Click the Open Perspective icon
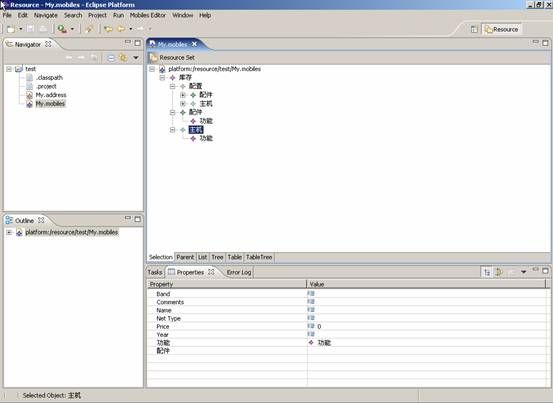 474,29
